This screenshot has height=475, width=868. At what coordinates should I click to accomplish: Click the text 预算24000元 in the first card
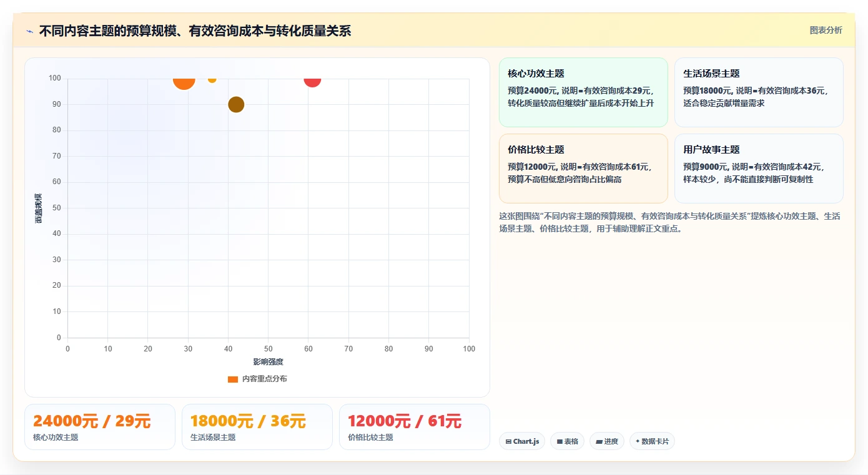(x=532, y=91)
